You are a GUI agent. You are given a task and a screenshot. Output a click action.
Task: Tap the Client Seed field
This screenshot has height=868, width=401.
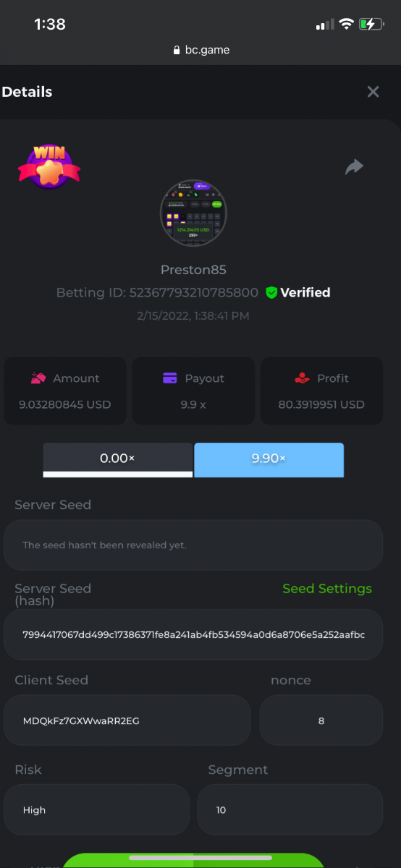[x=127, y=720]
